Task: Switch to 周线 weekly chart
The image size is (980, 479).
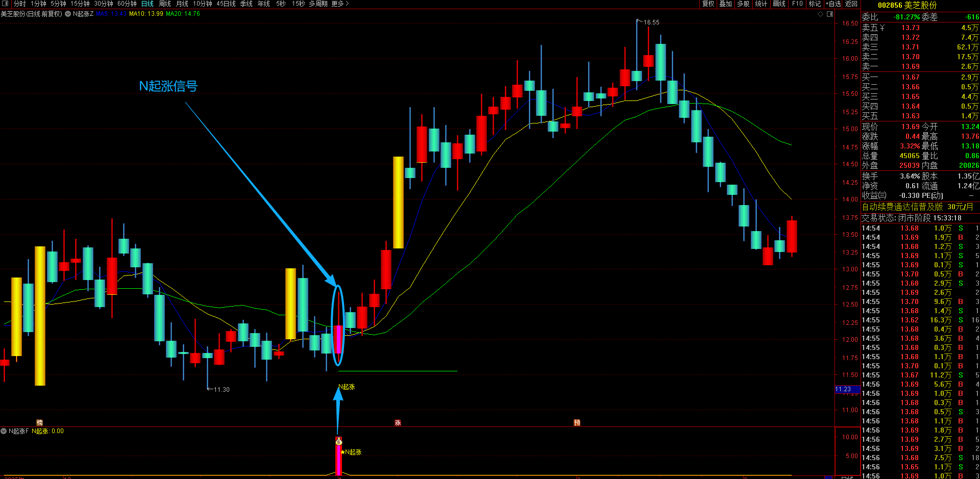Action: tap(165, 4)
